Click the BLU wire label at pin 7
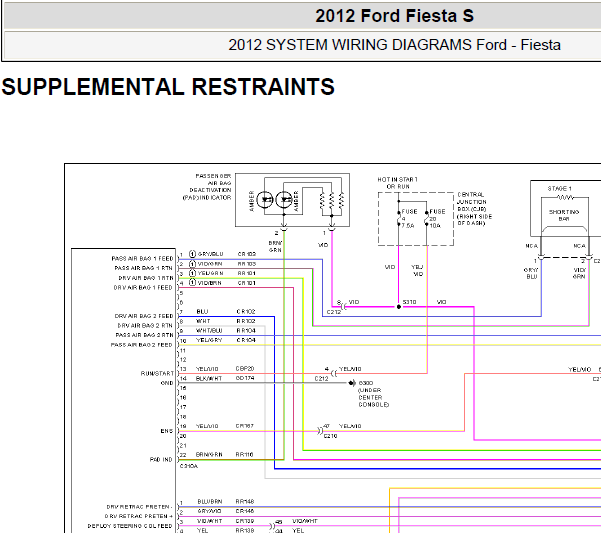The image size is (601, 533). [202, 312]
